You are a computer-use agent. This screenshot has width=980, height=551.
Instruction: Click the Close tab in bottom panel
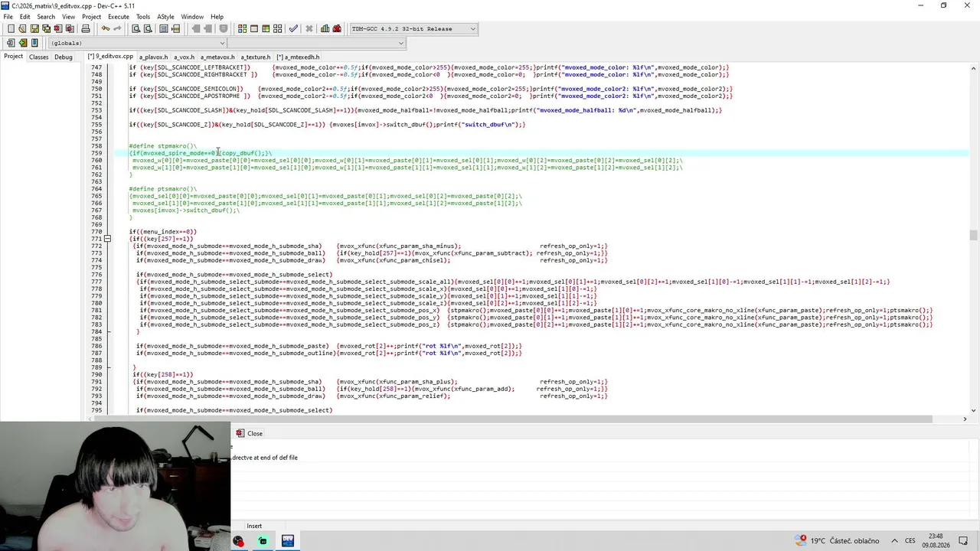(250, 433)
